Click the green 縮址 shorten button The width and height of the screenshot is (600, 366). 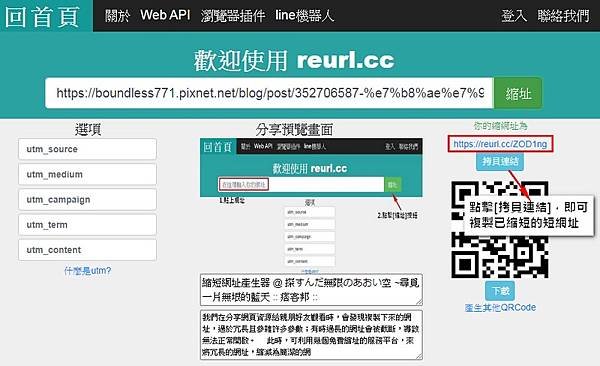(518, 93)
